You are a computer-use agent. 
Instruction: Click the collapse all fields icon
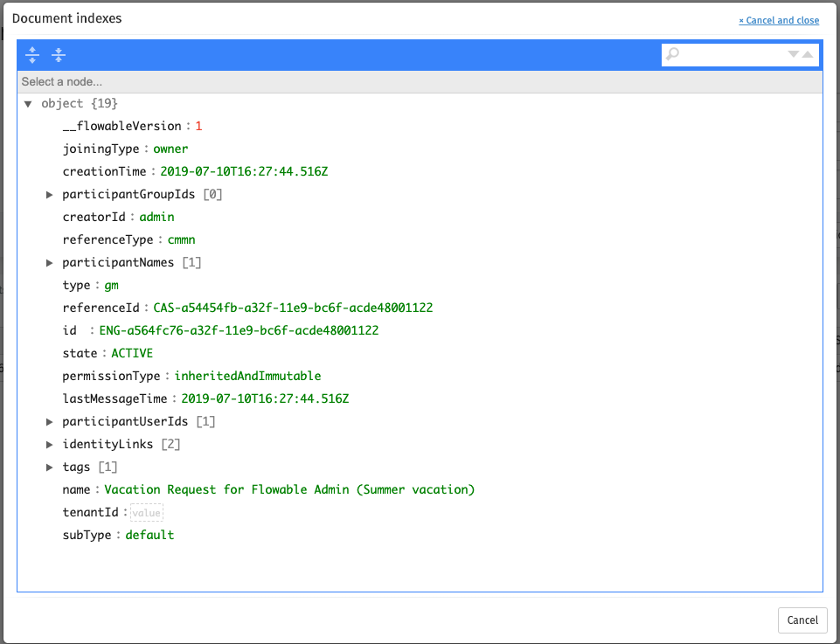point(59,55)
